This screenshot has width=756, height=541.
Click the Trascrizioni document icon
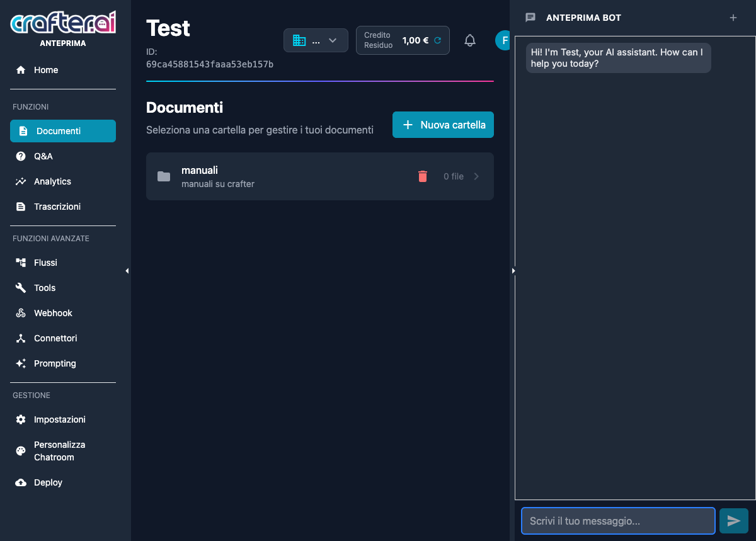coord(21,207)
